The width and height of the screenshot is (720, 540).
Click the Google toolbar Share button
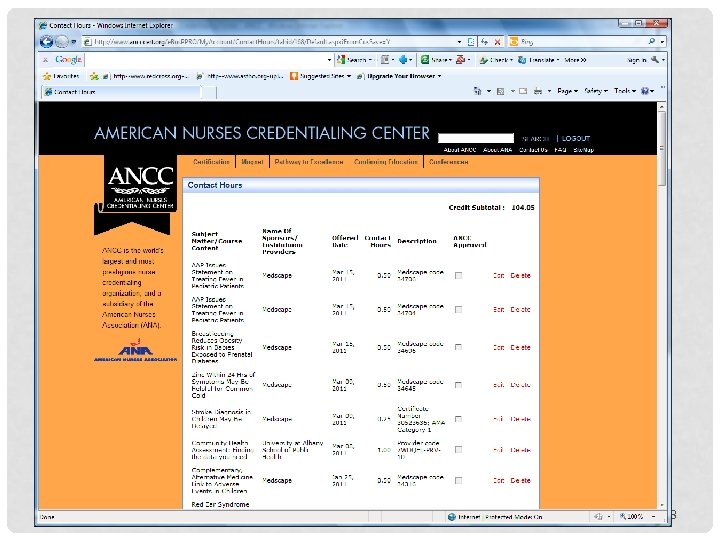[x=437, y=60]
